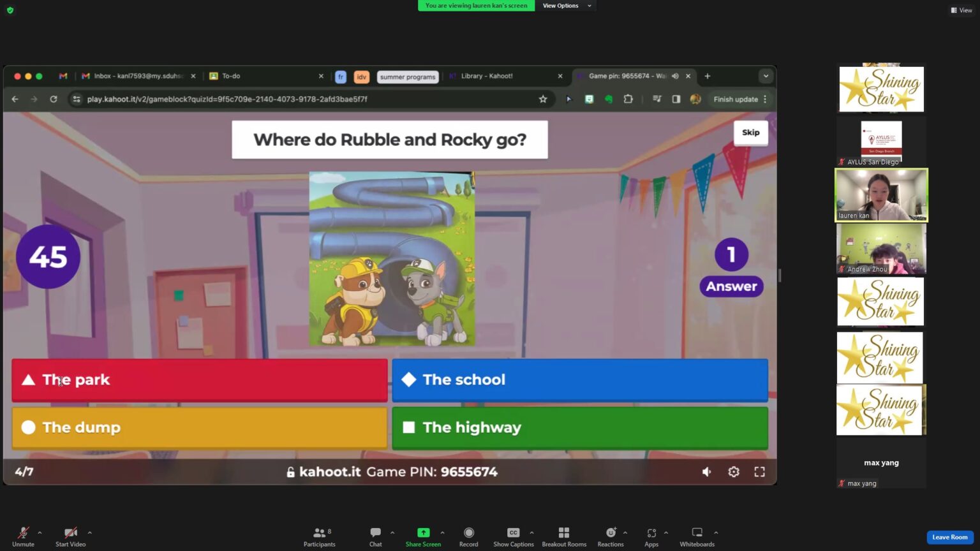Toggle Kahoot fullscreen mode
Screen dimensions: 980x551
(x=759, y=472)
